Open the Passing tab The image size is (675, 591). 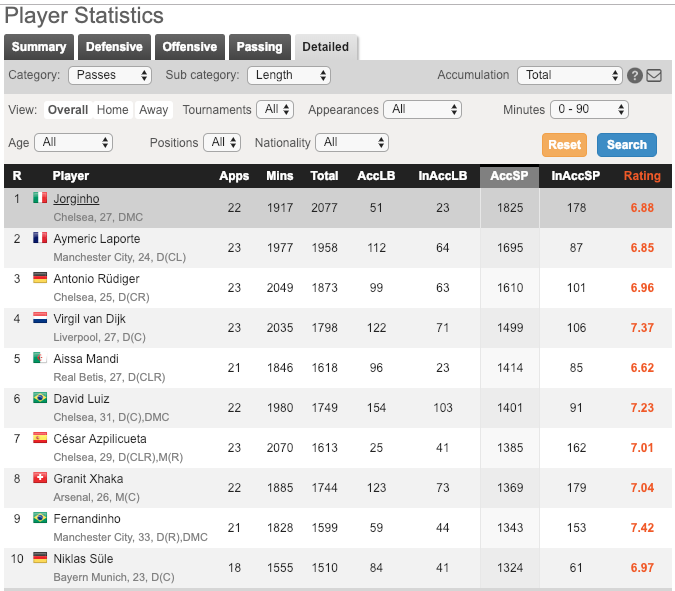(x=259, y=47)
